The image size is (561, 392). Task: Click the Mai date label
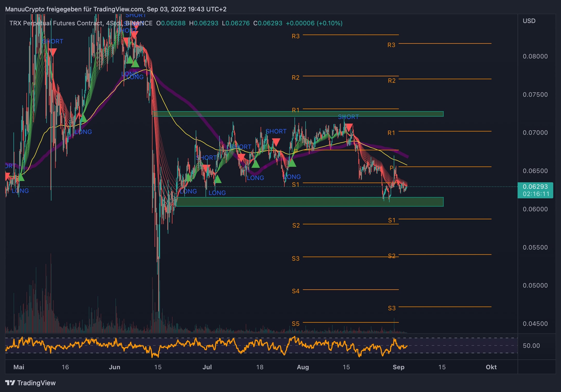[x=19, y=367]
